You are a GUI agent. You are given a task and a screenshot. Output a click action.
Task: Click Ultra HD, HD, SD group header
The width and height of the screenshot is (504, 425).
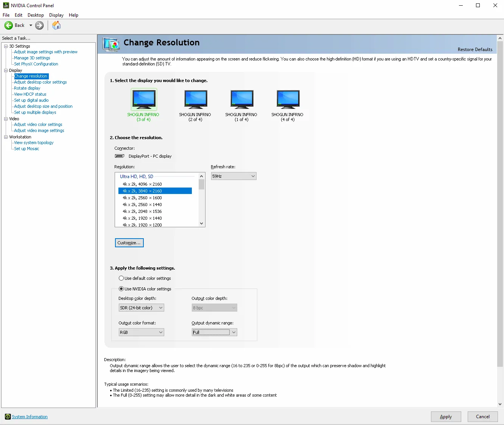click(x=137, y=177)
